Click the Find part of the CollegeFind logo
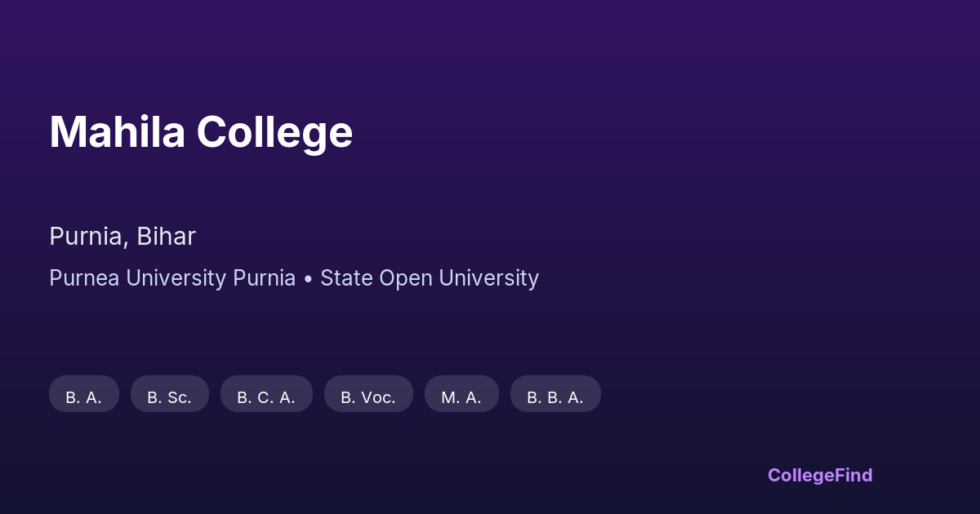 (x=855, y=475)
